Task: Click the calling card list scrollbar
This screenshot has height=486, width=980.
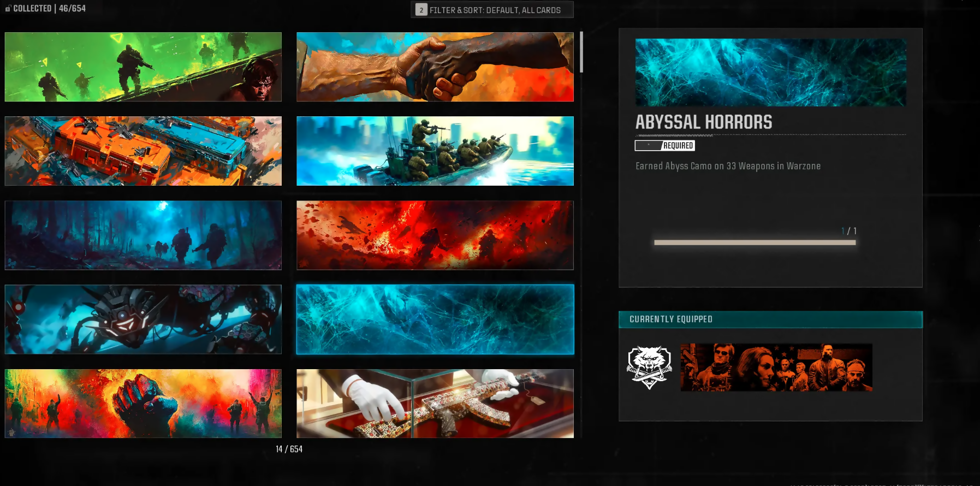Action: tap(581, 52)
